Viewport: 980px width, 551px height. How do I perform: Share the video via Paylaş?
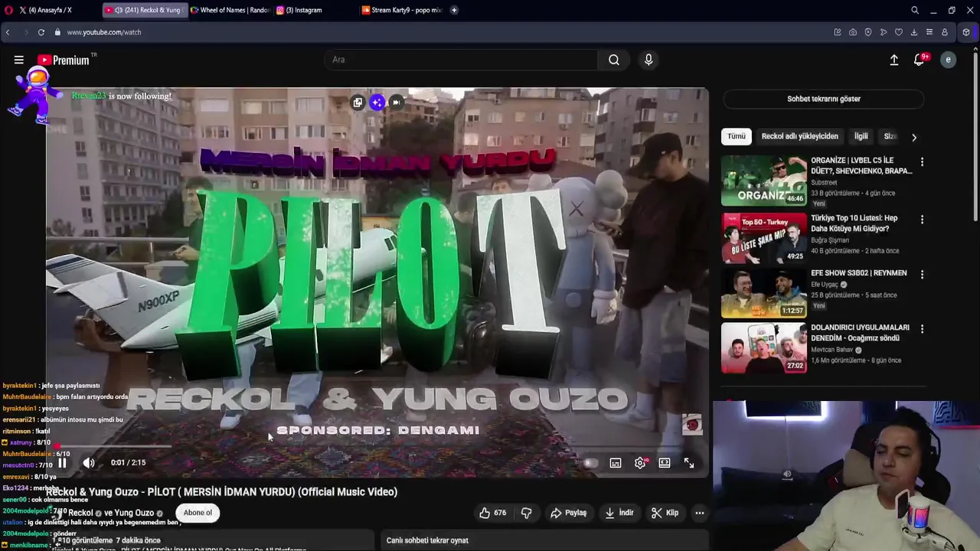[568, 513]
